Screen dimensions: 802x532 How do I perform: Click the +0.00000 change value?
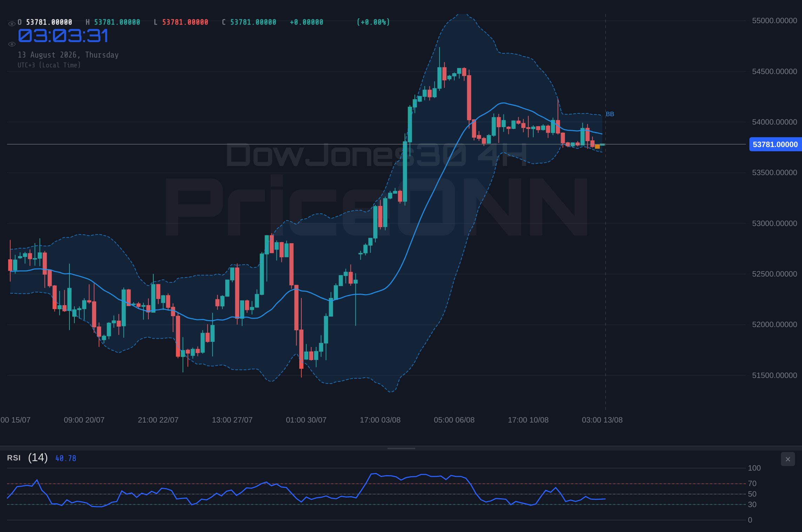307,22
